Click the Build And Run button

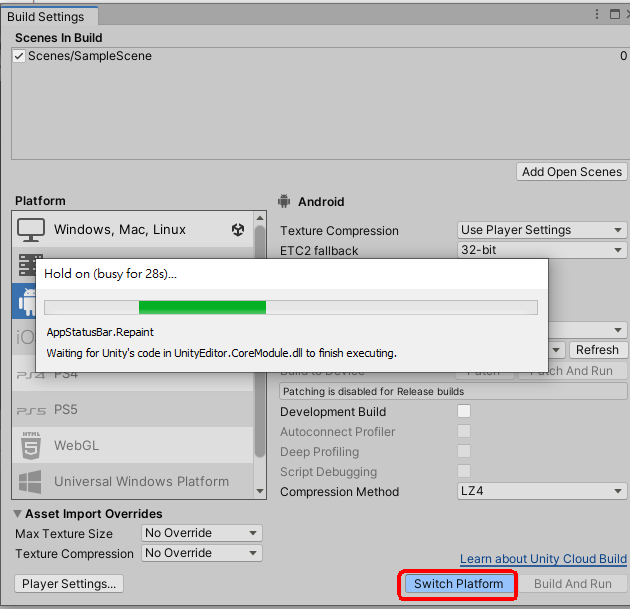573,584
